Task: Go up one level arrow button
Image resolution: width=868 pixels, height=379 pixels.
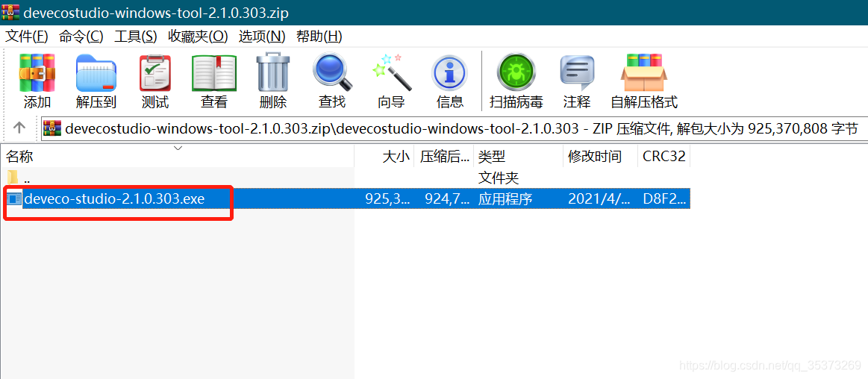Action: (19, 128)
